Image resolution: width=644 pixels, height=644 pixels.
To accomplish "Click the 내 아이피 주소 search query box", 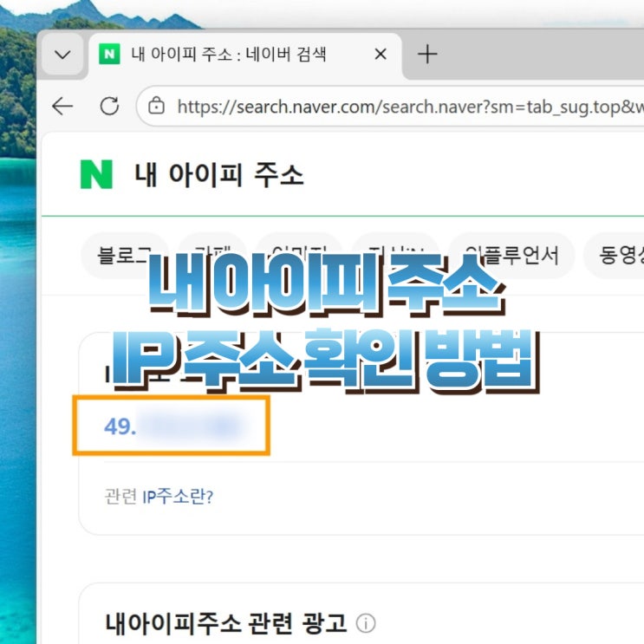I will [x=219, y=175].
